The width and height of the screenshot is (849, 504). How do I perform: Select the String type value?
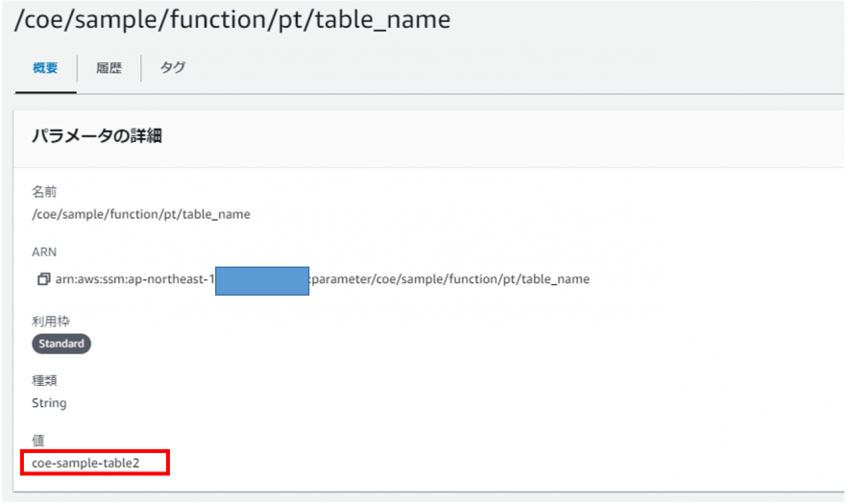[x=49, y=403]
